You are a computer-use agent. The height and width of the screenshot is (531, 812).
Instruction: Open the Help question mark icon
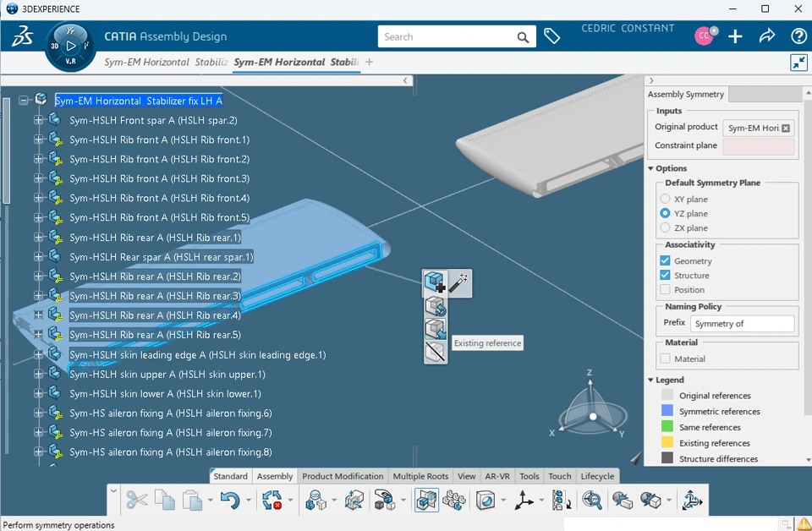798,36
